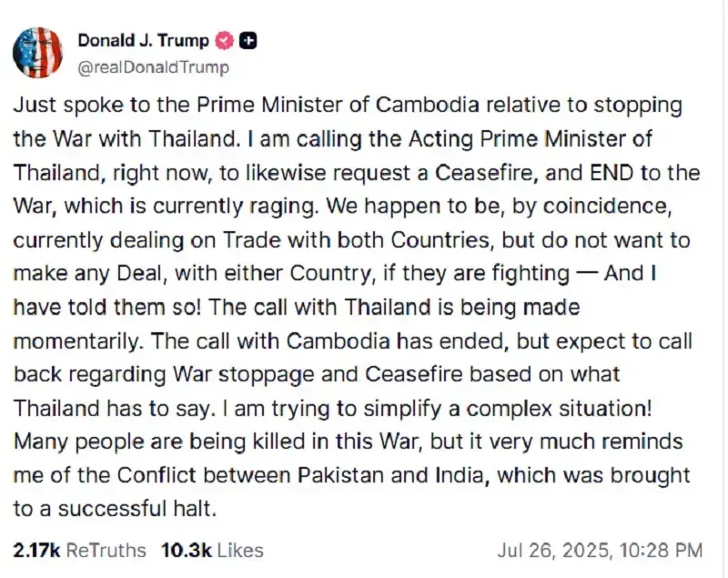728x578 pixels.
Task: Click the phrase "Pakistan and India"
Action: pyautogui.click(x=393, y=475)
